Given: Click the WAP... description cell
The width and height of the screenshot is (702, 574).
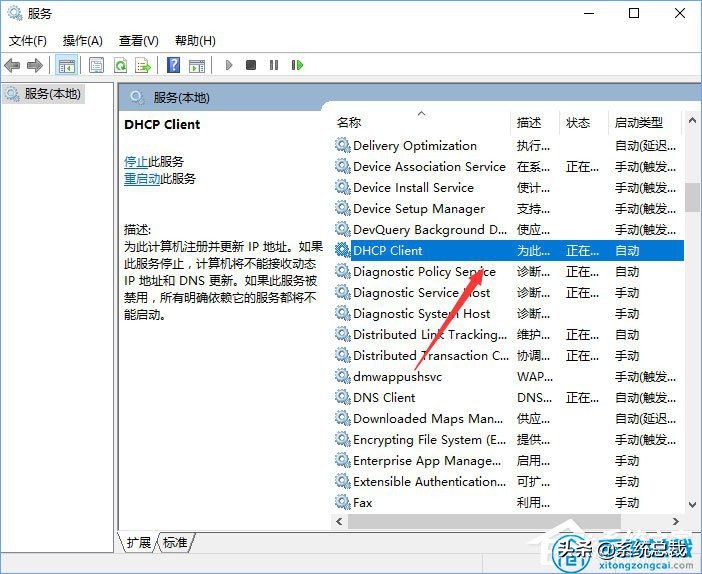Looking at the screenshot, I should [535, 377].
